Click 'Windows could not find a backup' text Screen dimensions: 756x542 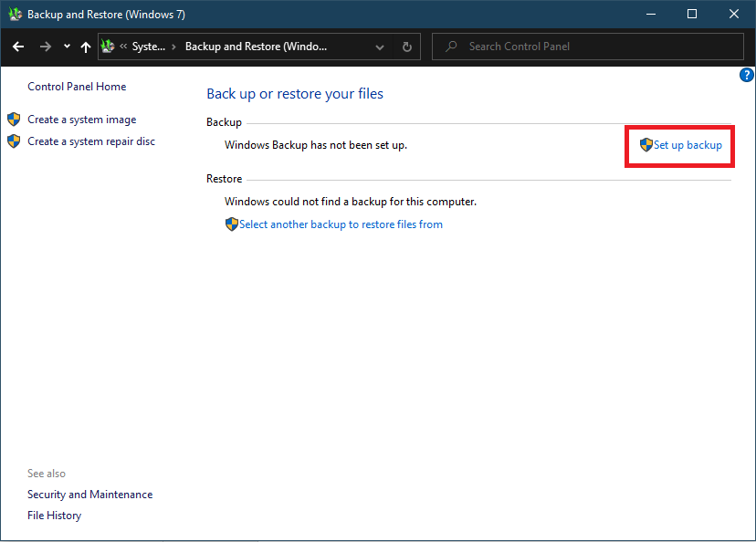click(351, 202)
